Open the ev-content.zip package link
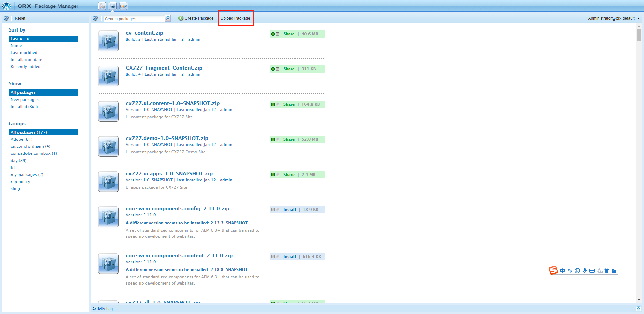 click(x=145, y=33)
